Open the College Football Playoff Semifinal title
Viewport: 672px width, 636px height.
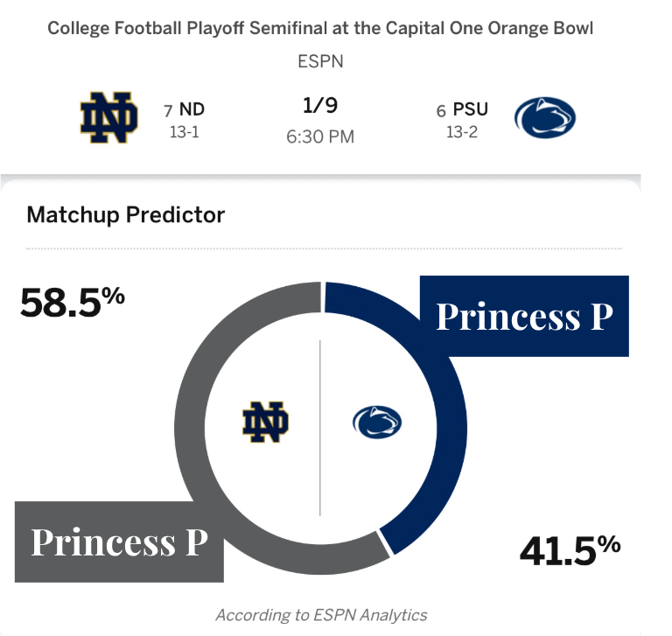pos(320,29)
